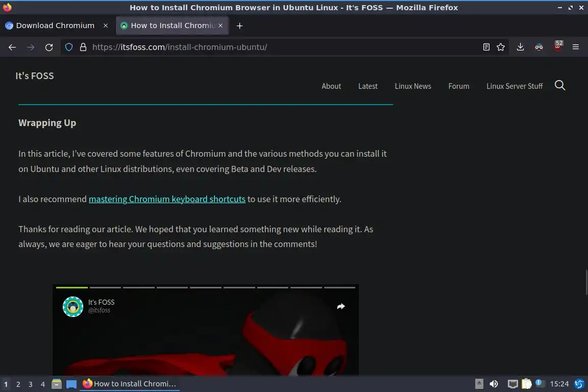Viewport: 588px width, 392px height.
Task: Click the first video story progress segment
Action: coord(71,288)
